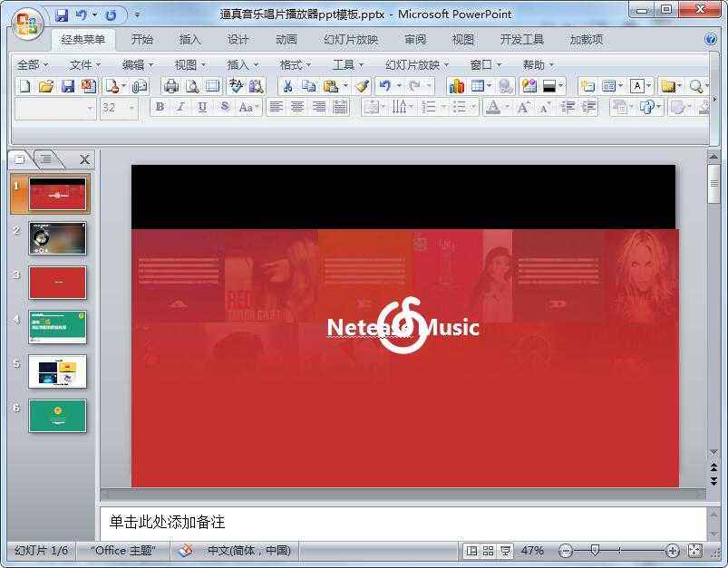Activate the Format Painter brush
The height and width of the screenshot is (568, 728).
coord(362,86)
